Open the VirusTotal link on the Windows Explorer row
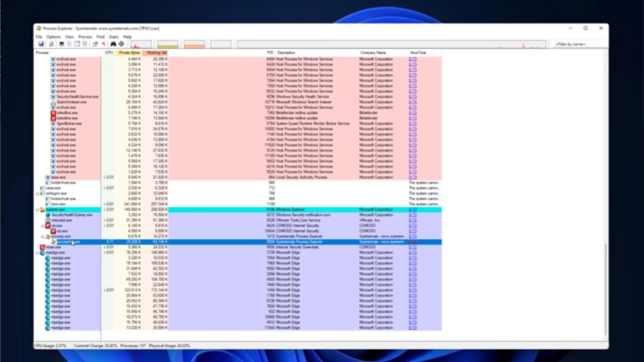644x362 pixels. point(413,209)
